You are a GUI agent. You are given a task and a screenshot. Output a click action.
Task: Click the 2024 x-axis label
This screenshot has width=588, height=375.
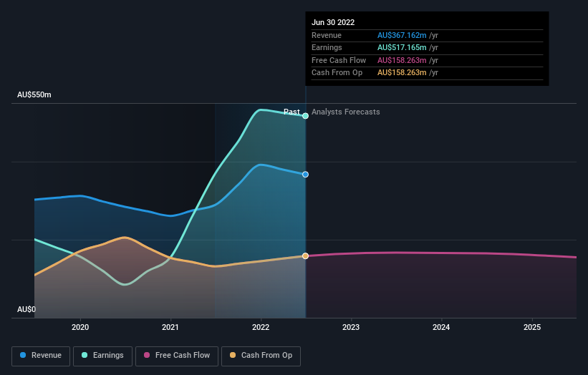441,327
